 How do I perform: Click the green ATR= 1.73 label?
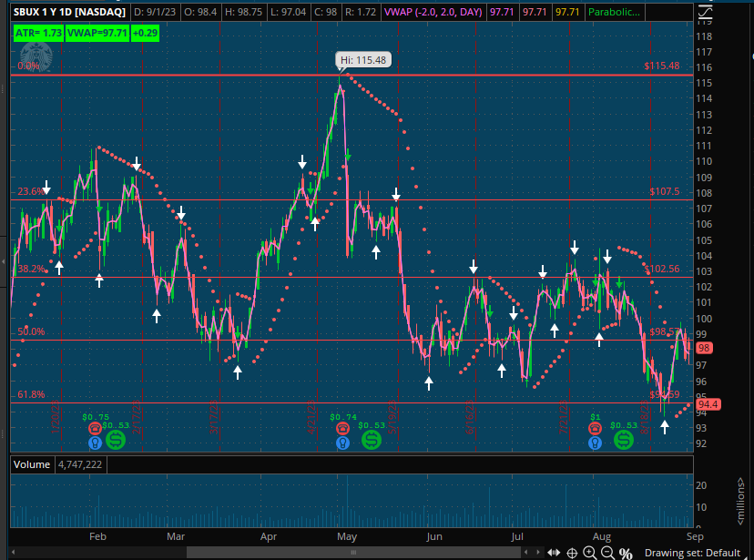point(38,33)
